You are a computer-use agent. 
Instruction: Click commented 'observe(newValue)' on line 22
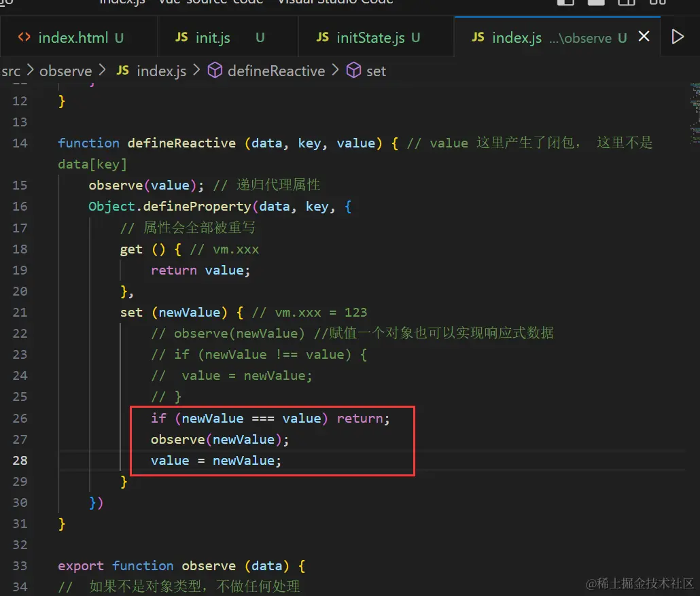239,334
